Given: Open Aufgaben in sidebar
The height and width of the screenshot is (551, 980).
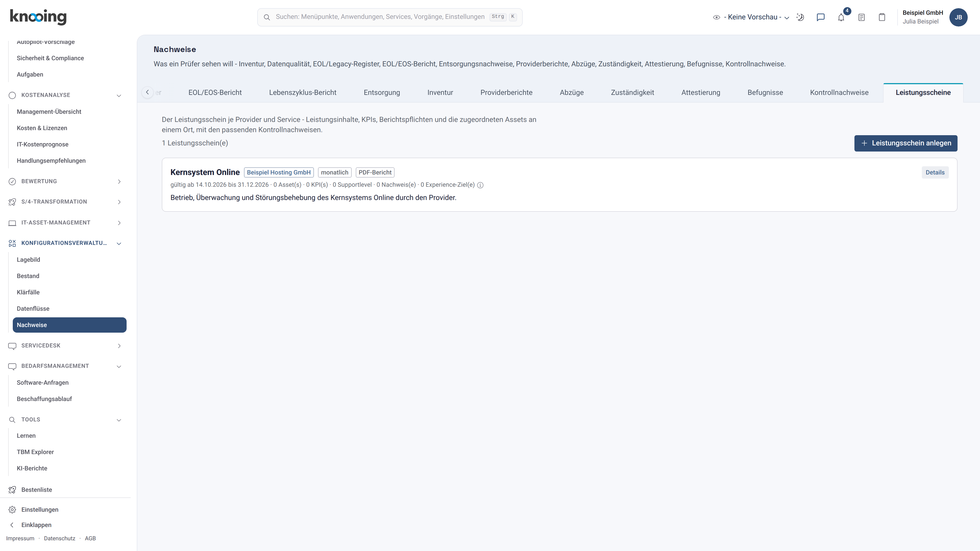Looking at the screenshot, I should pyautogui.click(x=30, y=74).
